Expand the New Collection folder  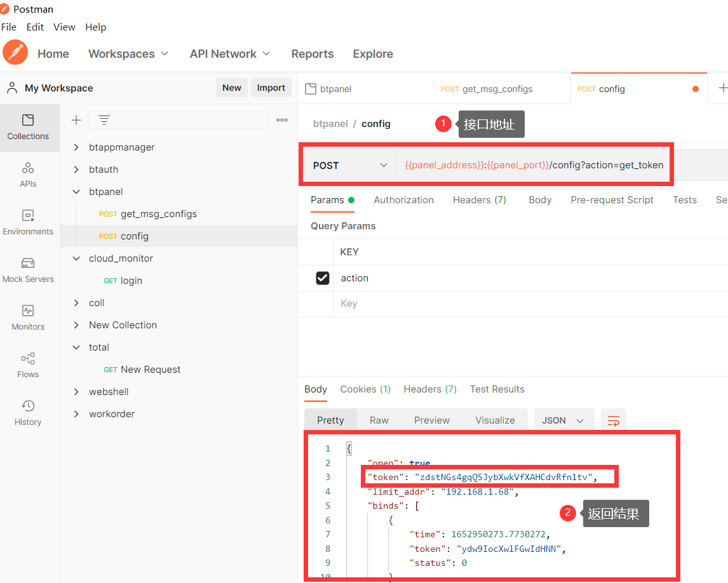point(76,325)
